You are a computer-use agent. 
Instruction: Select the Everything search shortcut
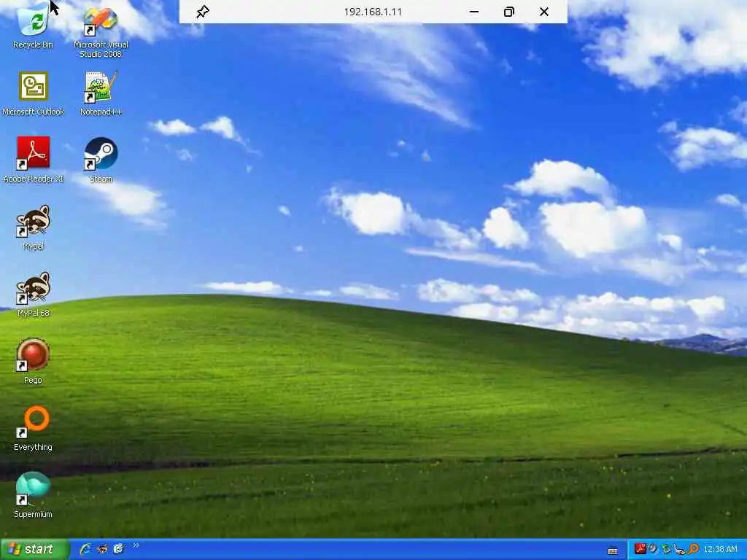coord(33,429)
